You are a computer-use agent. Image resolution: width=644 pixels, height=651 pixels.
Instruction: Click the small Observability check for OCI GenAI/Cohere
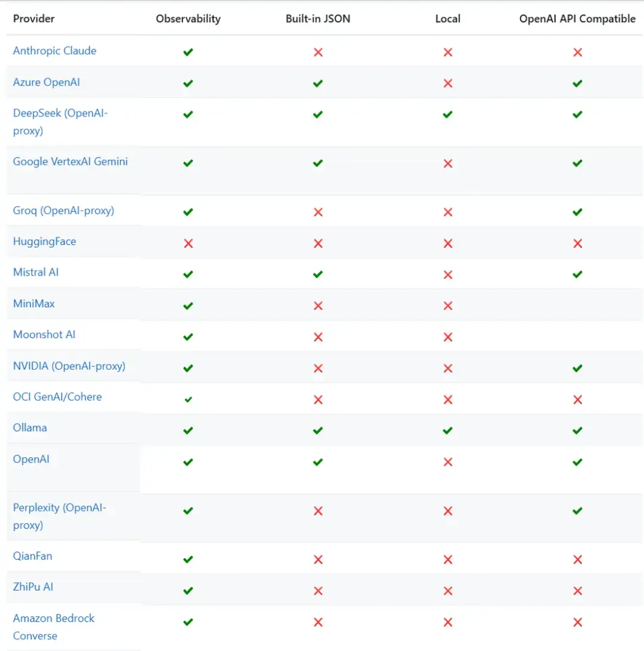click(188, 399)
